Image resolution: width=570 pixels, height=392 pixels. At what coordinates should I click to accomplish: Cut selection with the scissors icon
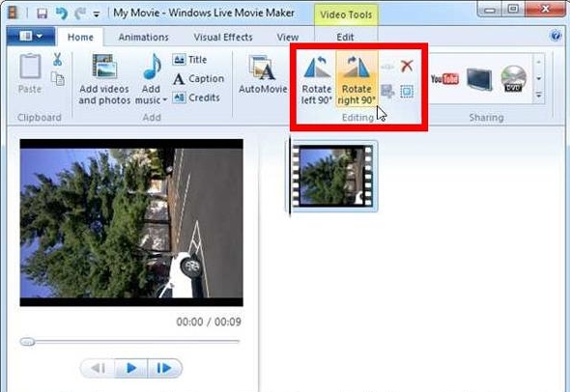57,59
